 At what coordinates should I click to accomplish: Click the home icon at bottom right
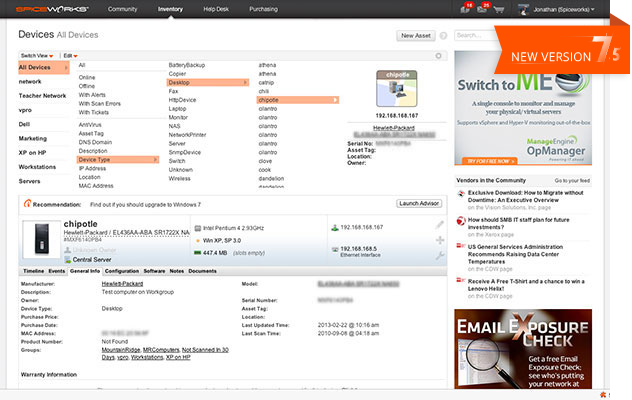coord(603,395)
